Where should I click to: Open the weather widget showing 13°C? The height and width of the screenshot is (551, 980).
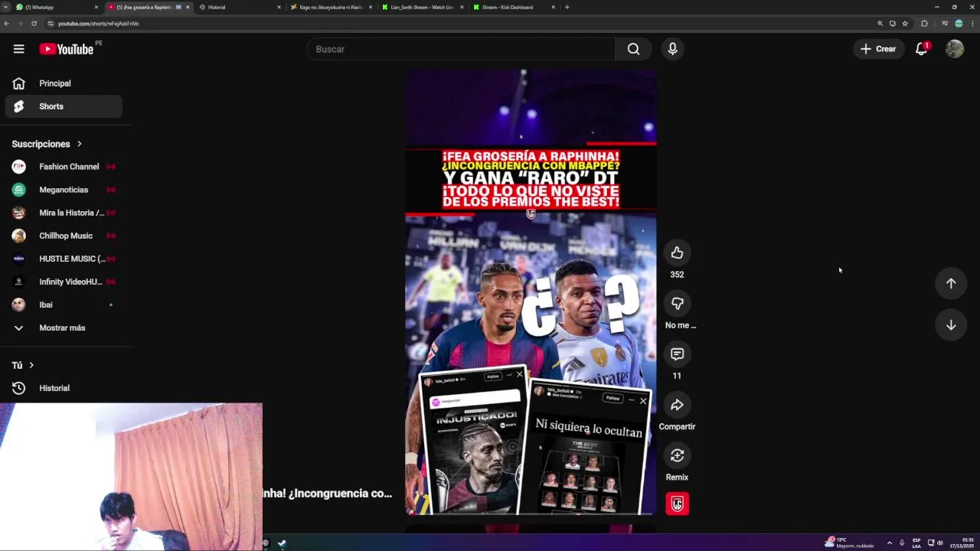(x=850, y=543)
